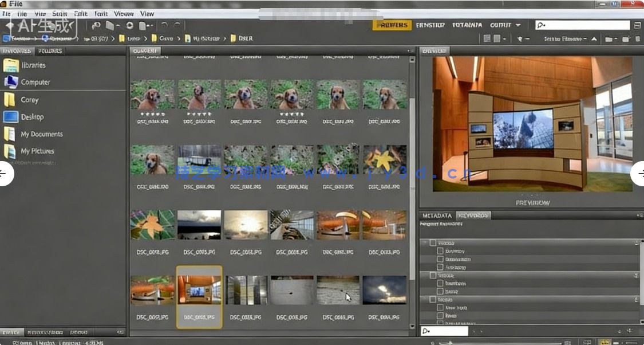Viewport: 644px width, 345px height.
Task: Switch to the FOLDERS tab in the left panel
Action: tap(50, 51)
